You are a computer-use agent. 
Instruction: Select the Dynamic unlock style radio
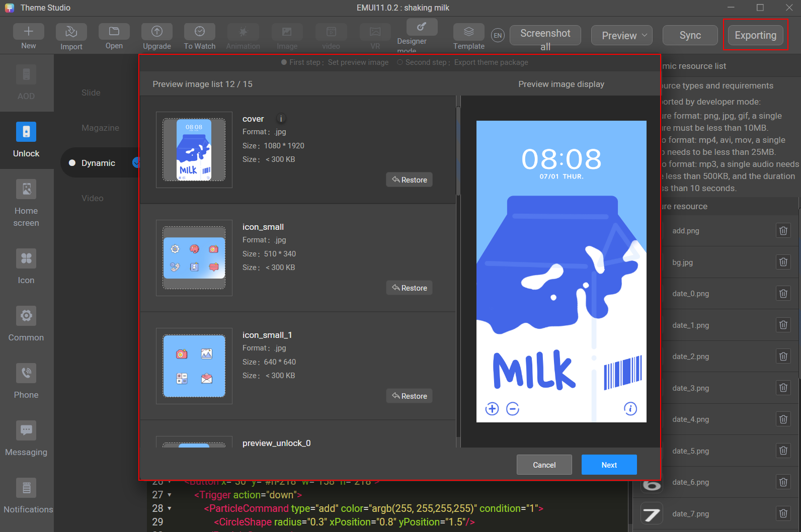point(72,163)
